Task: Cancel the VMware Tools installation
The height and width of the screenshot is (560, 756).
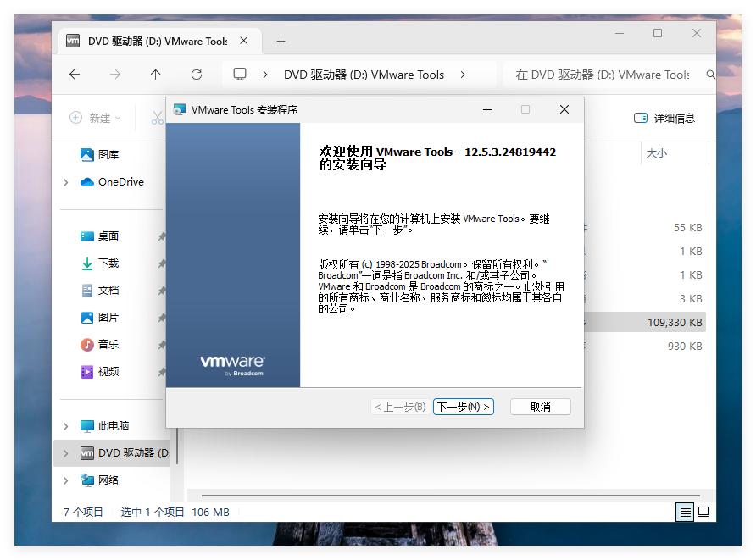Action: (x=540, y=407)
